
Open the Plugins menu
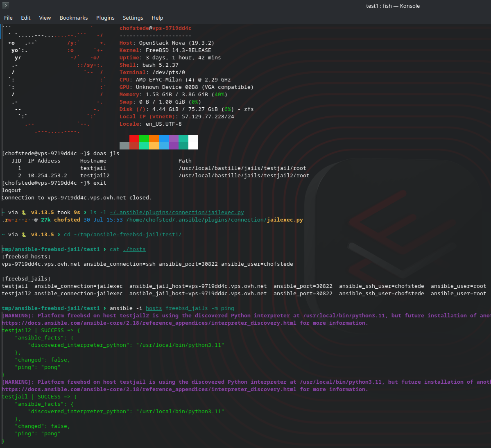[x=105, y=18]
